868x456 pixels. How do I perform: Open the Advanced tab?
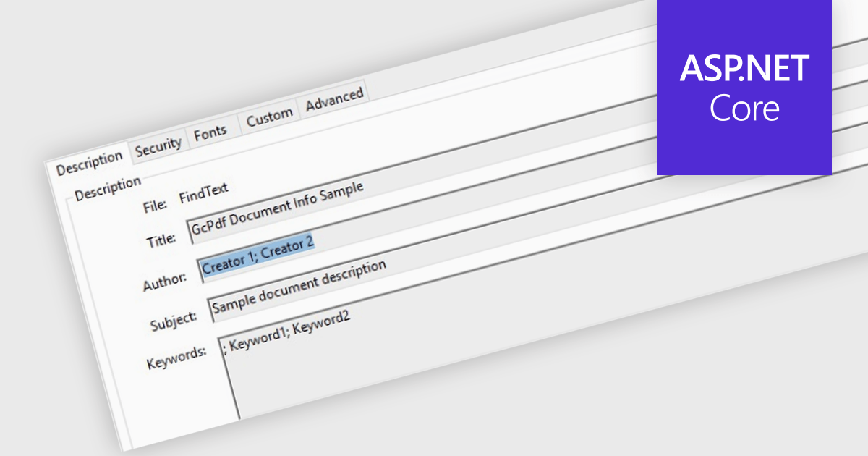334,101
